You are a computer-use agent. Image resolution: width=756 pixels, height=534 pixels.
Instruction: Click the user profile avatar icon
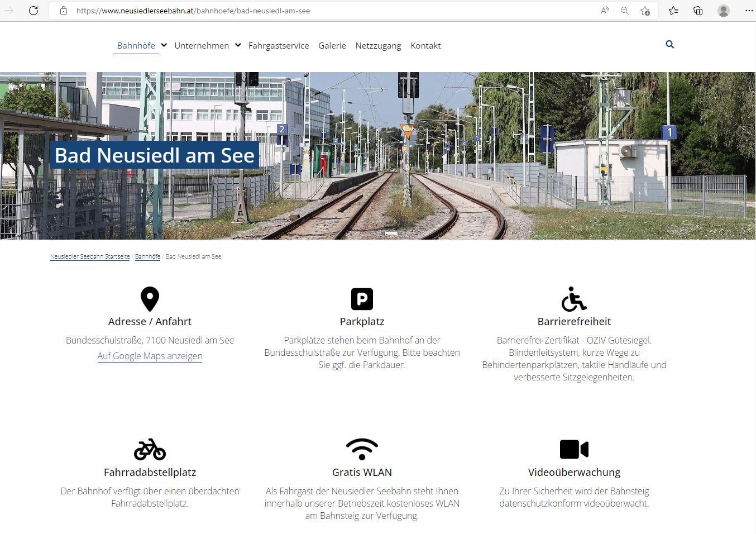[x=724, y=11]
